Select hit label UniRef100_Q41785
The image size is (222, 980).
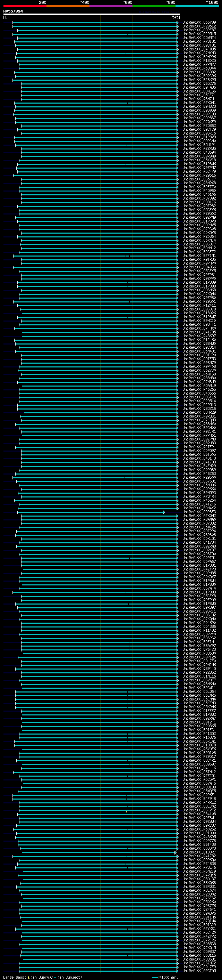(199, 332)
